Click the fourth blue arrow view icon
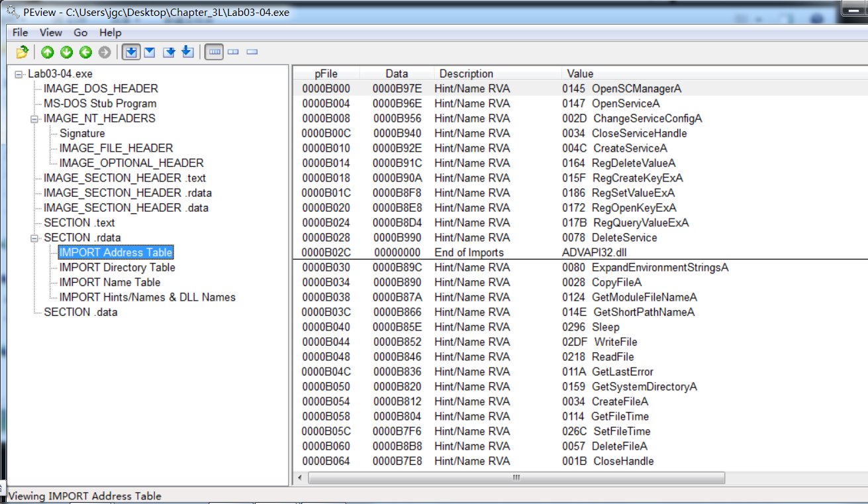This screenshot has width=868, height=504. [187, 52]
